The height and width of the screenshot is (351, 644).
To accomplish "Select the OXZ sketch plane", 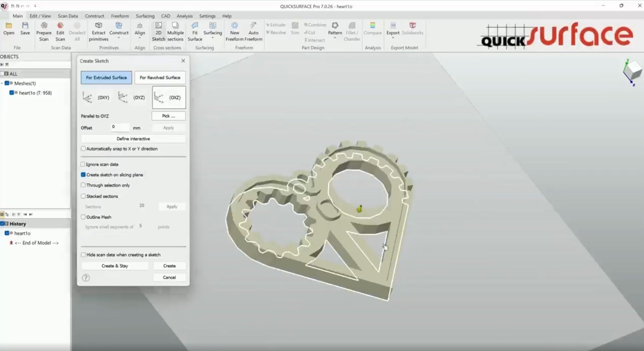I will (x=169, y=98).
